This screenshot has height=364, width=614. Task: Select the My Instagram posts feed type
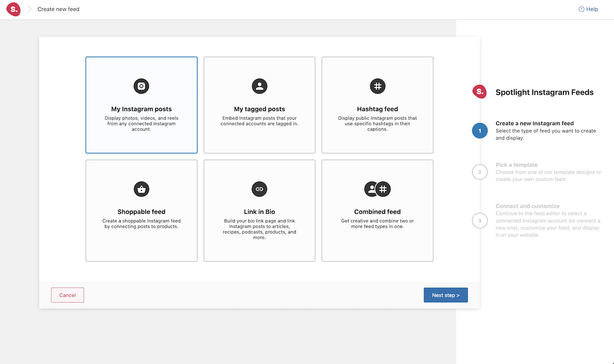(142, 105)
